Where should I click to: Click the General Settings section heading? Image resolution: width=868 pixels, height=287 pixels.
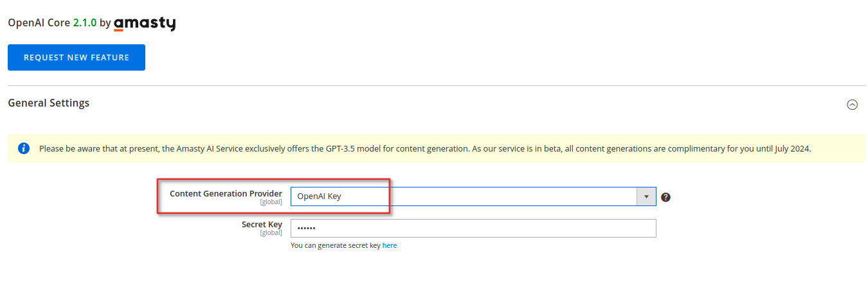pos(49,103)
